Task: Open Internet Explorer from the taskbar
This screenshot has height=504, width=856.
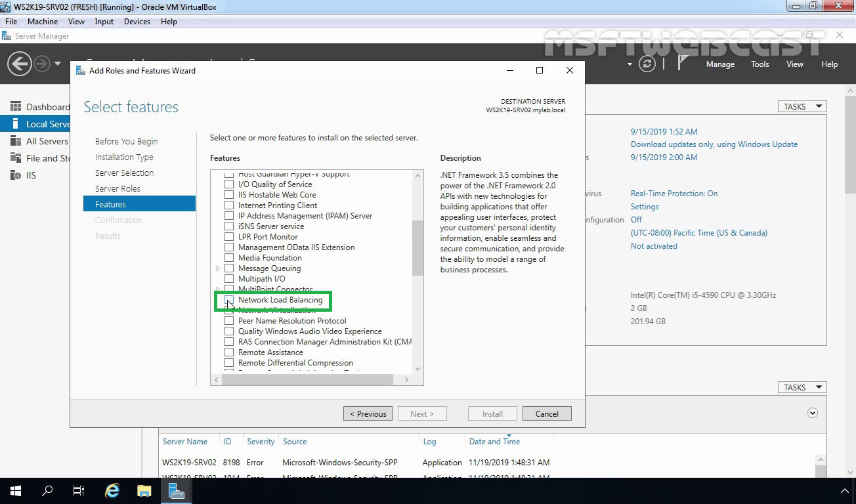Action: [x=112, y=490]
